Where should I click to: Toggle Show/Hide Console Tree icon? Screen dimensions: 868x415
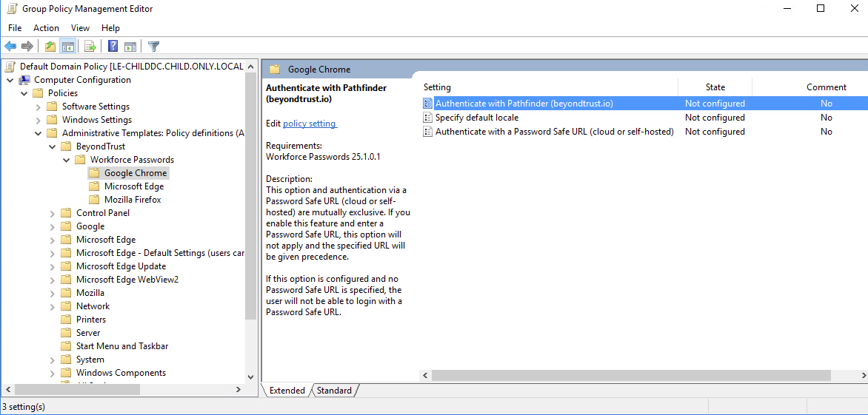(68, 47)
